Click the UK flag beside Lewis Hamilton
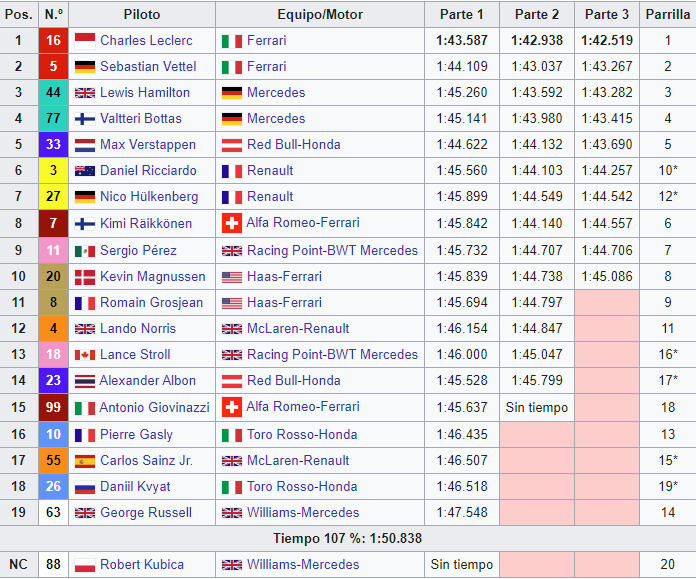 click(x=85, y=93)
